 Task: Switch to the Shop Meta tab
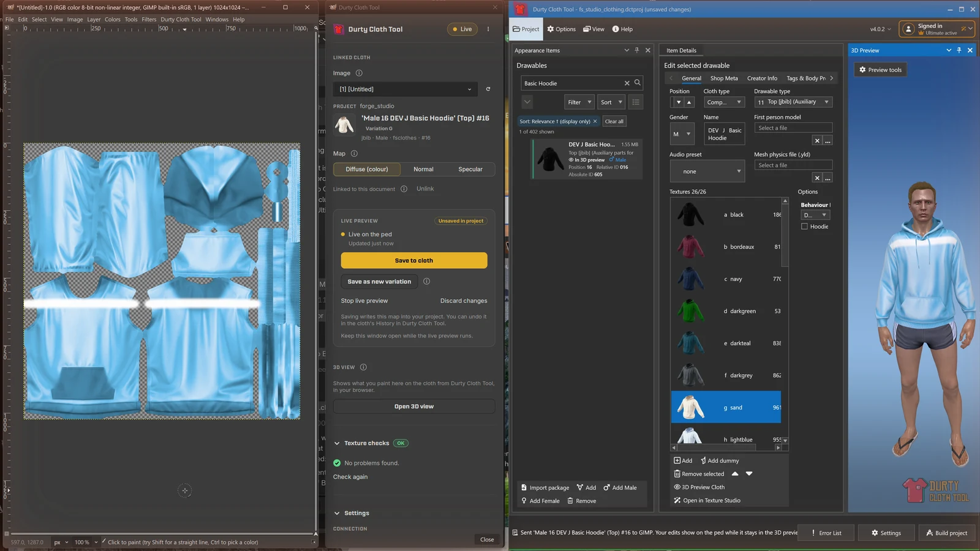point(724,78)
